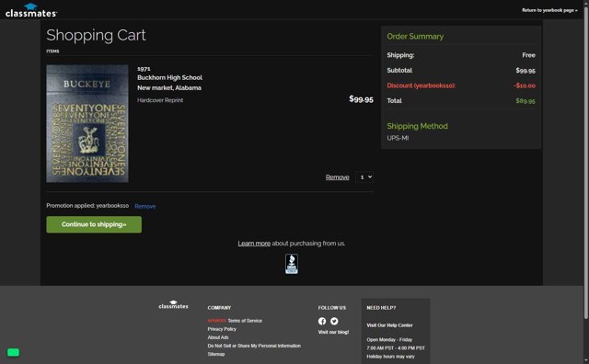
Task: Open the Terms of Service link
Action: [245, 321]
